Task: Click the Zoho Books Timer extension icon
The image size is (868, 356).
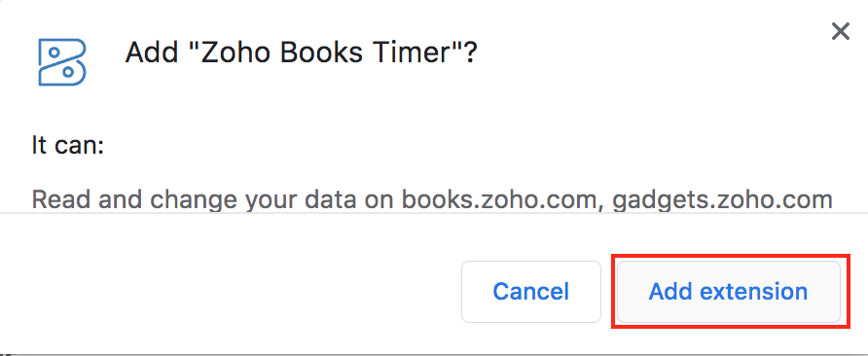Action: pos(62,62)
